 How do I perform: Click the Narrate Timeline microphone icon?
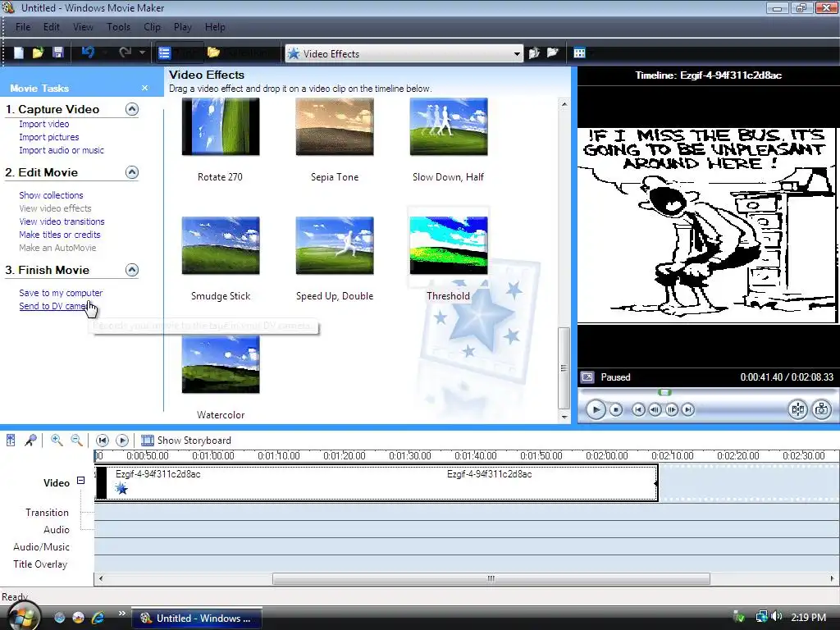[30, 441]
